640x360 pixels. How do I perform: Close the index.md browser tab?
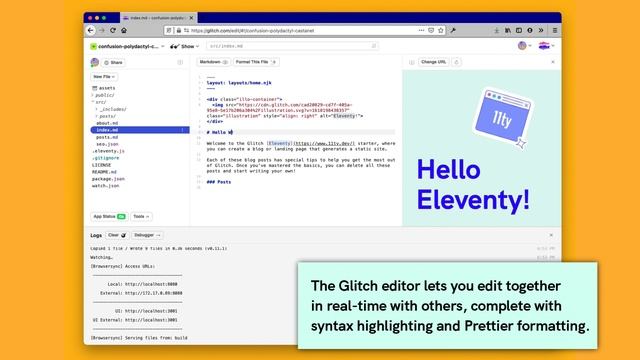click(191, 18)
